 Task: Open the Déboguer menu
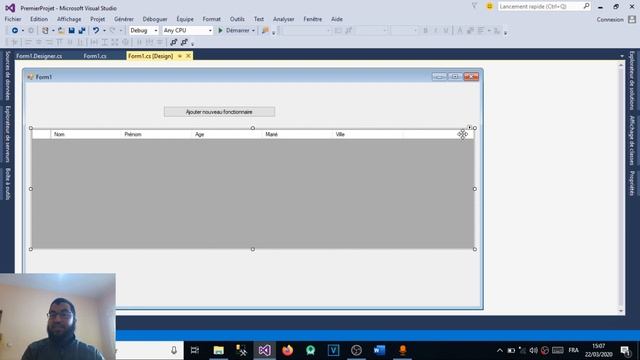point(155,19)
